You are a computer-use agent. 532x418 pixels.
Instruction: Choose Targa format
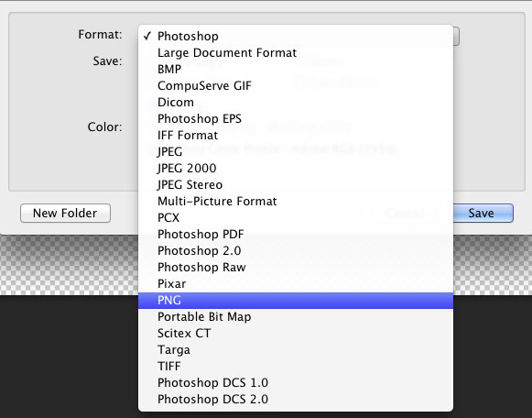[296, 350]
